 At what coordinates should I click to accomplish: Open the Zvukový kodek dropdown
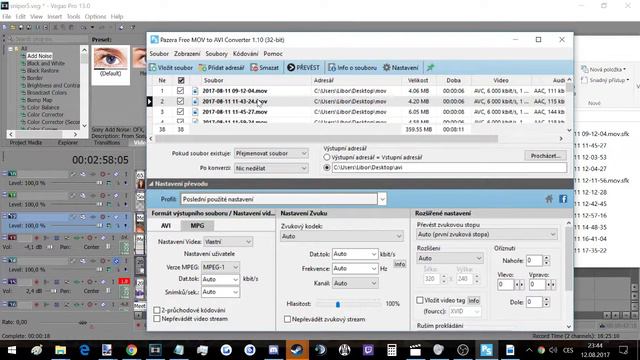click(342, 236)
